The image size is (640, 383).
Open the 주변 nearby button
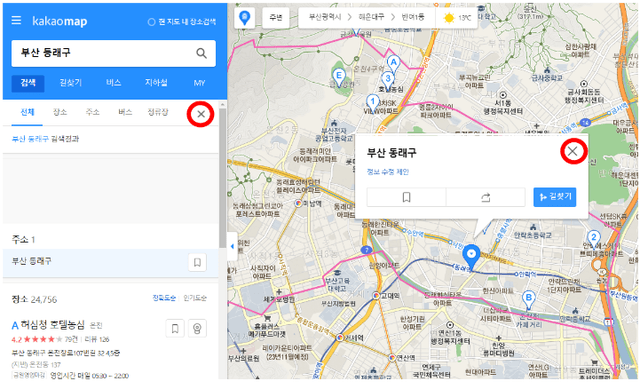pyautogui.click(x=276, y=18)
